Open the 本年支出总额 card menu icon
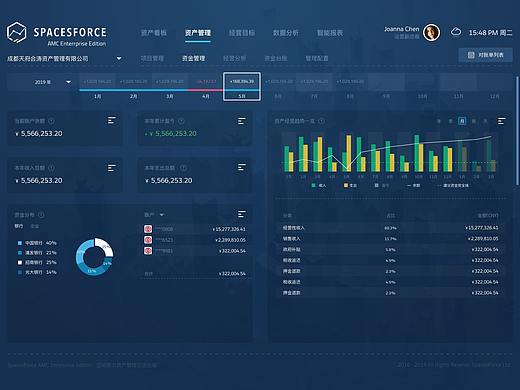The height and width of the screenshot is (390, 520). (242, 167)
